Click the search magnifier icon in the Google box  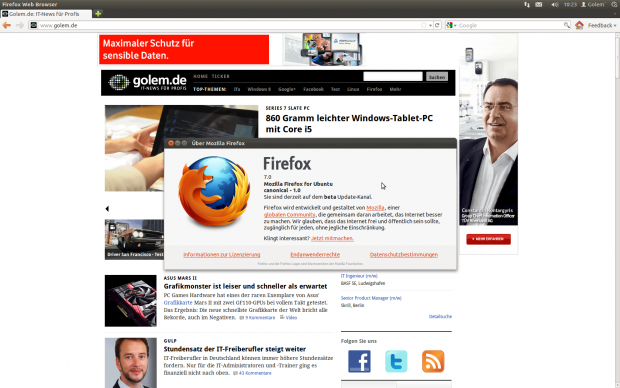(x=566, y=25)
